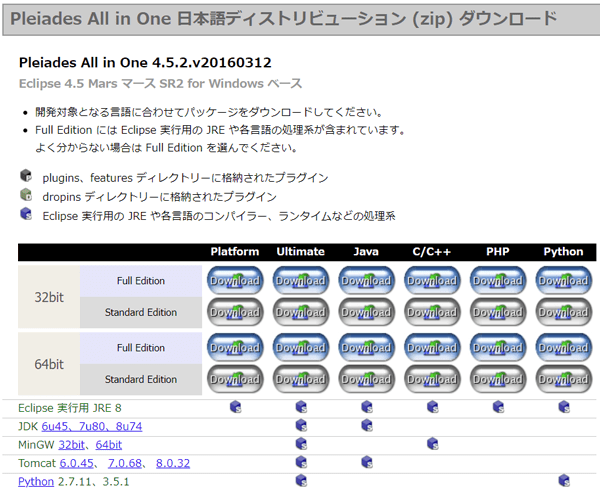Download 32bit Standard Edition Platform package

point(235,312)
